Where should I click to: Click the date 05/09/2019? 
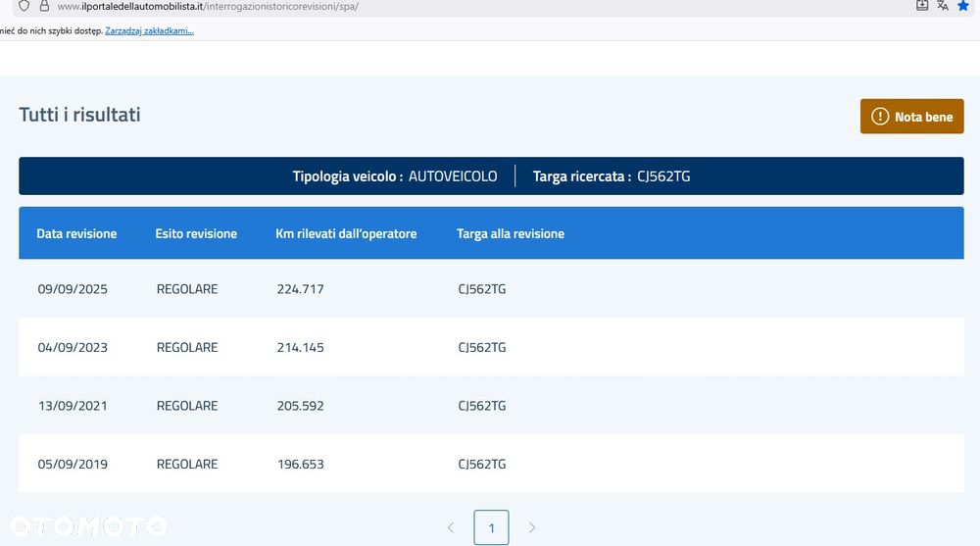73,464
